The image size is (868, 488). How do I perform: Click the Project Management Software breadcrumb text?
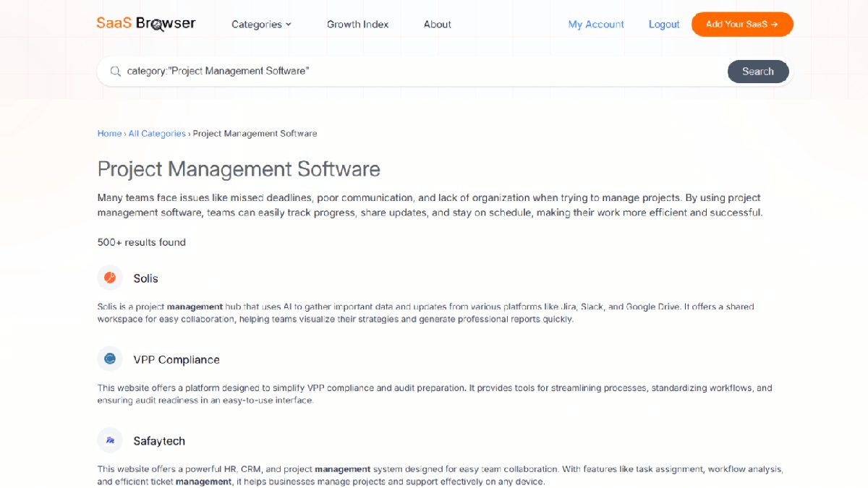[255, 133]
